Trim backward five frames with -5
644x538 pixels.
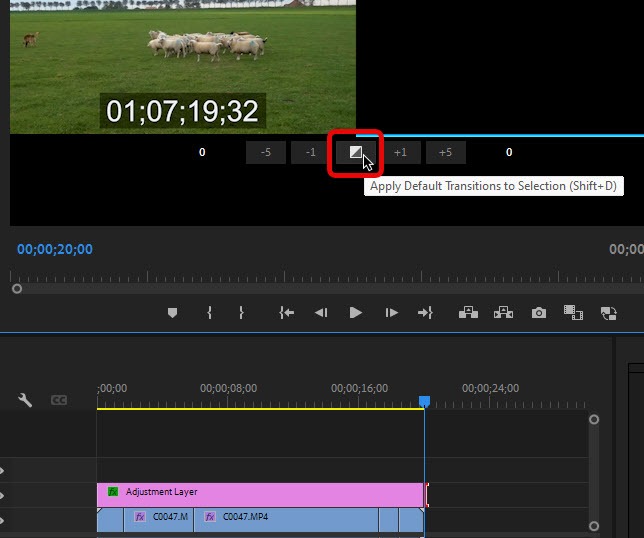point(265,153)
